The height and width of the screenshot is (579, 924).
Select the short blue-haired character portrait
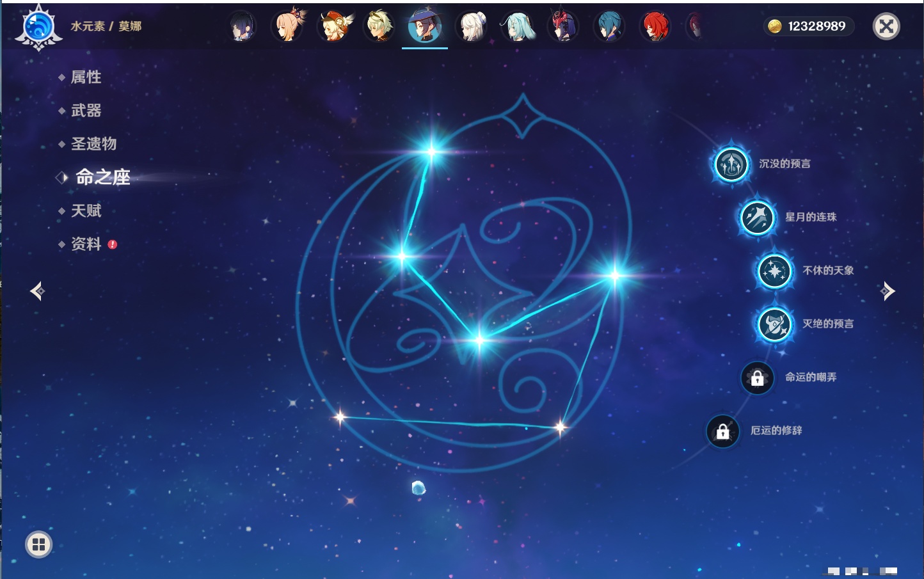pos(609,27)
